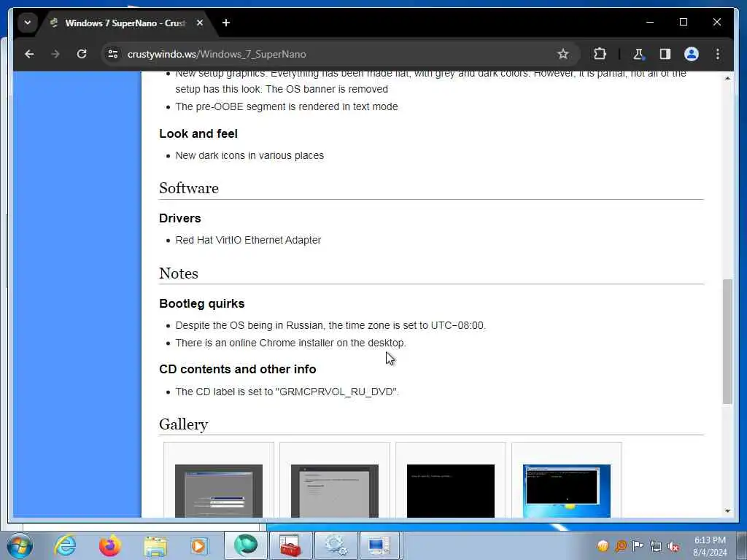Click the 'Software' section heading
747x560 pixels.
coord(189,188)
